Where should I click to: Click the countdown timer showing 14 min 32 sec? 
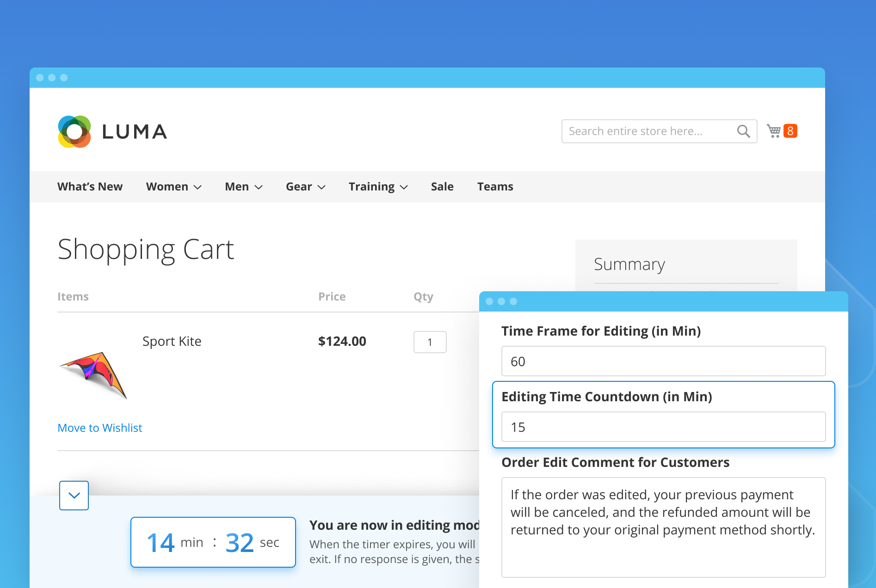coord(213,542)
